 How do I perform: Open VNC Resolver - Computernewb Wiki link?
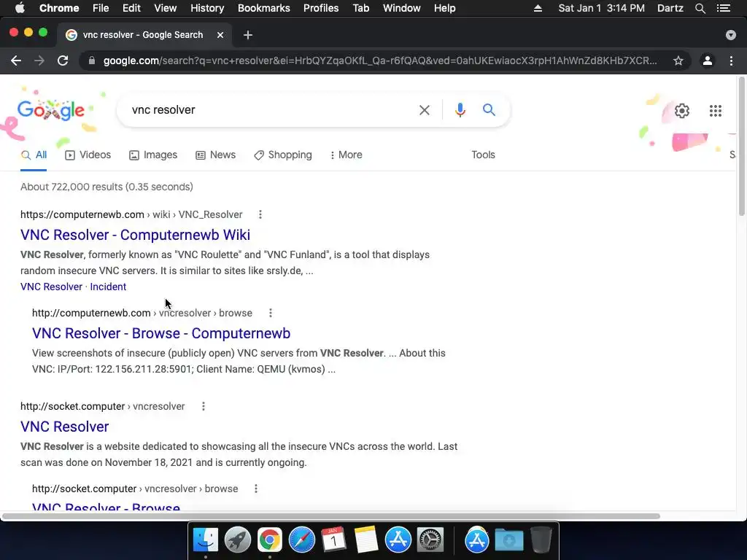[x=135, y=235]
